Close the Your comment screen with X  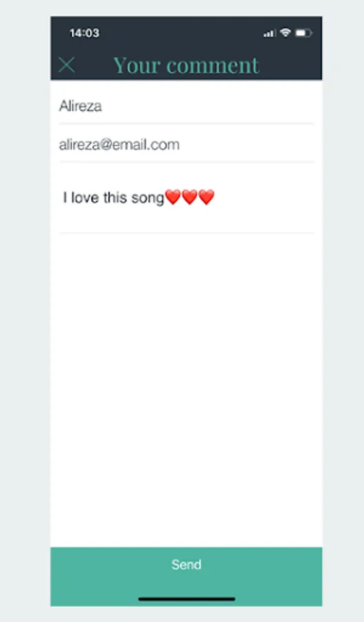[66, 65]
